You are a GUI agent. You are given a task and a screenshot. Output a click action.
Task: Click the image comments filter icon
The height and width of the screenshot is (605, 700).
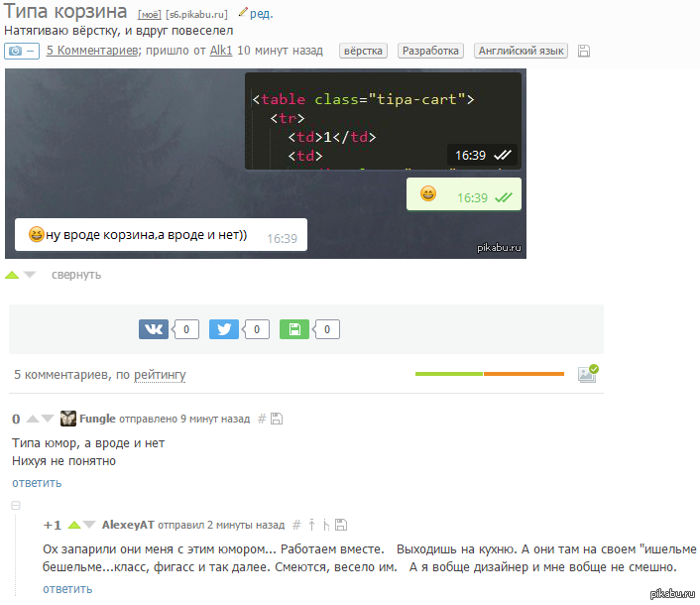(x=587, y=374)
